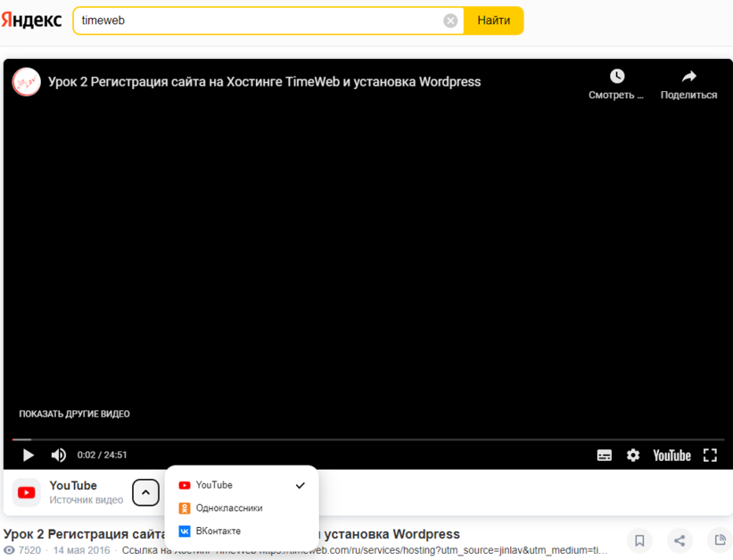Click the 0:02 / 24:51 time display
This screenshot has height=560, width=733.
(102, 455)
